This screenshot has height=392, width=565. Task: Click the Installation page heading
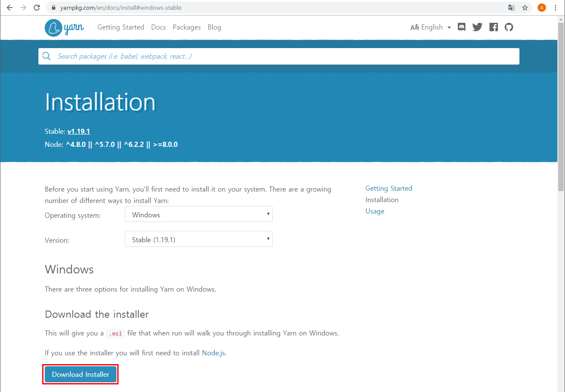100,102
